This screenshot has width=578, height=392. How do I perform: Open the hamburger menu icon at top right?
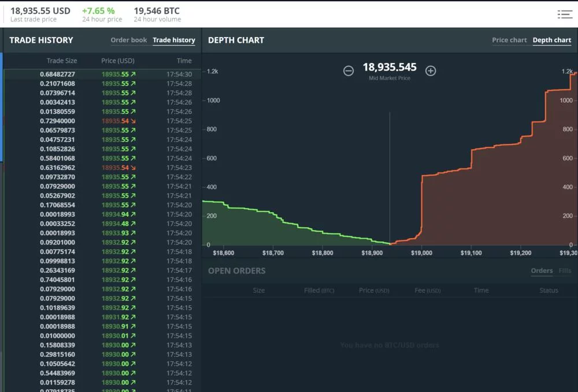pos(564,14)
